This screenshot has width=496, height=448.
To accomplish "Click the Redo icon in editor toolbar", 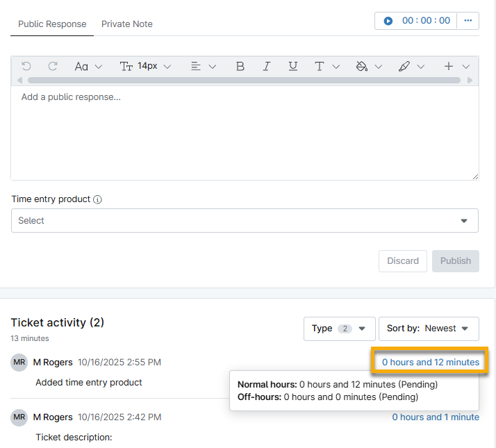I will 53,66.
